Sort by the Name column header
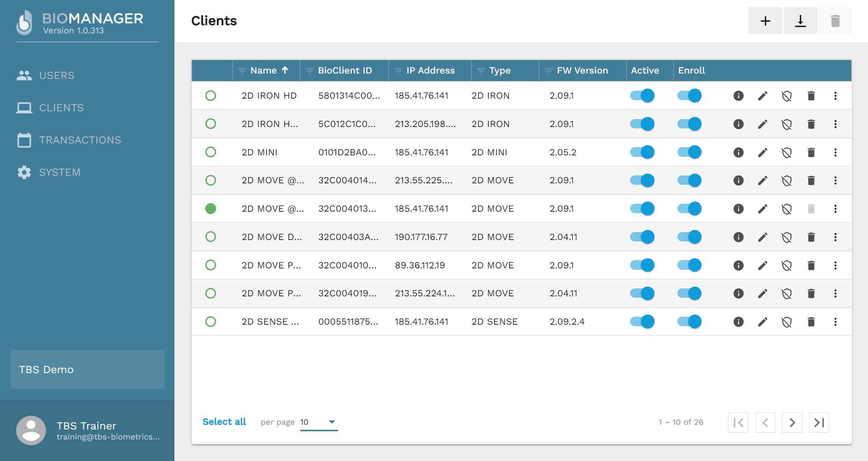868x461 pixels. tap(264, 71)
